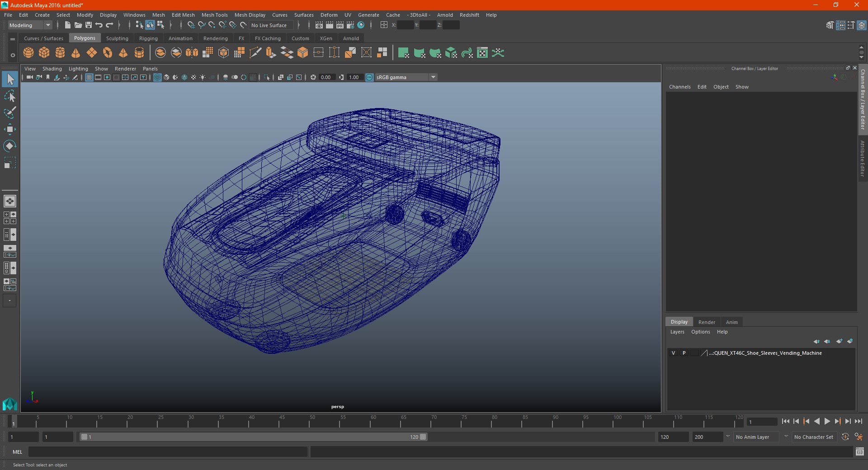
Task: Open the No Character Set dropdown
Action: [814, 437]
